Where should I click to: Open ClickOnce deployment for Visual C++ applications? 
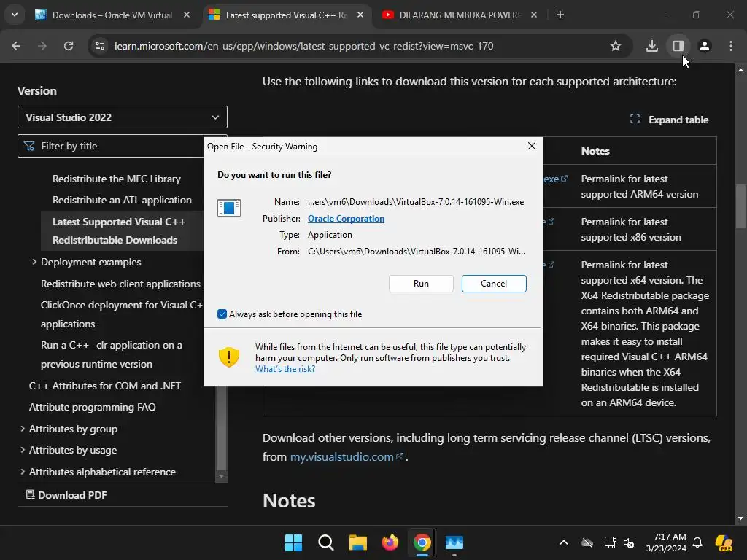pyautogui.click(x=122, y=314)
